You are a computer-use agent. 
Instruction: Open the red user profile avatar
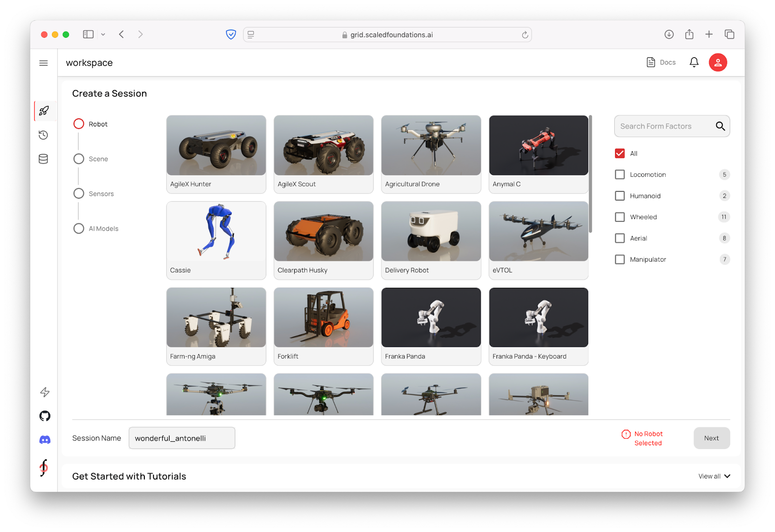pyautogui.click(x=717, y=63)
